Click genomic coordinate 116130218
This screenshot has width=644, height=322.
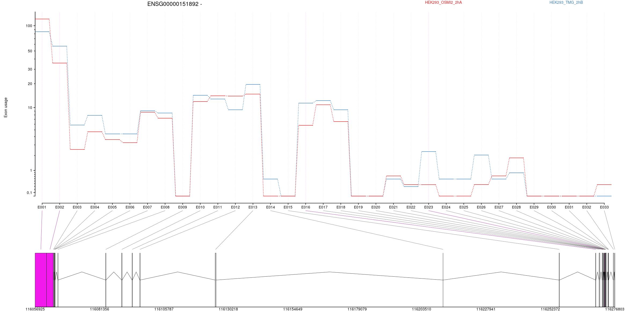pos(228,309)
